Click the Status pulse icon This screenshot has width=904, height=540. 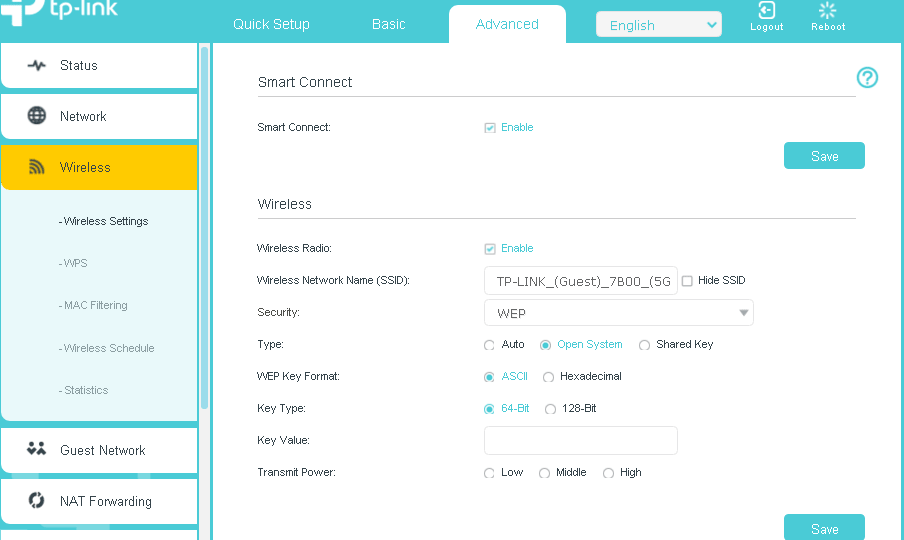coord(37,65)
